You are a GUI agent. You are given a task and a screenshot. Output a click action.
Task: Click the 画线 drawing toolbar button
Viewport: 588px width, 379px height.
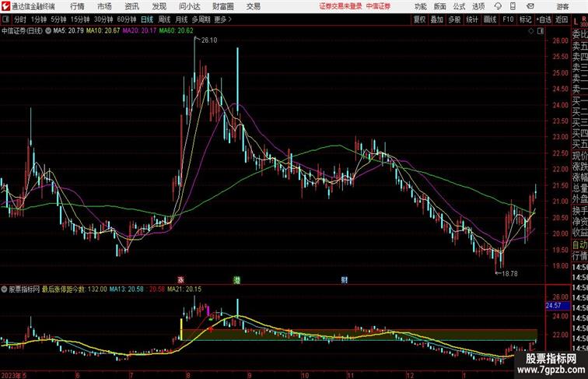tap(490, 19)
